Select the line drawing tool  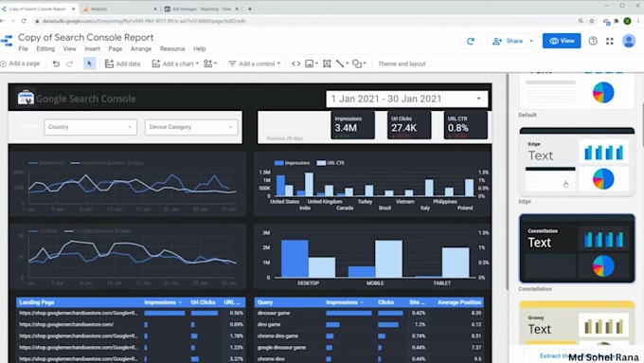click(x=340, y=64)
